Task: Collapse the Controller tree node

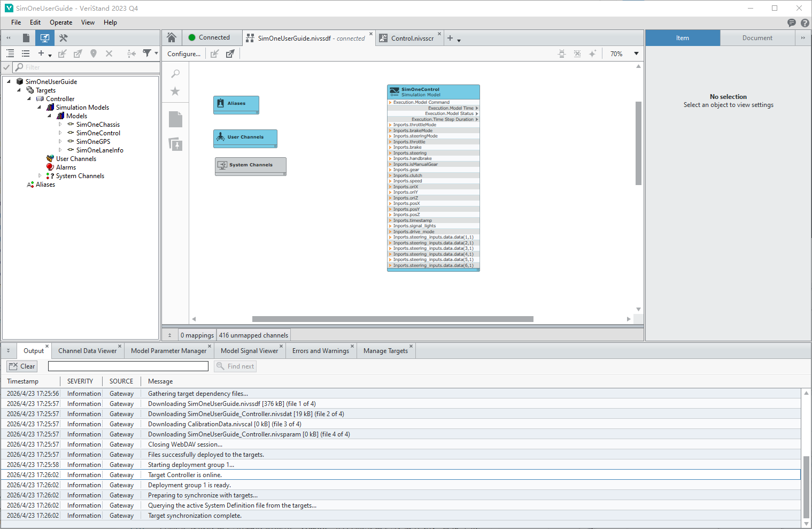Action: pos(29,99)
